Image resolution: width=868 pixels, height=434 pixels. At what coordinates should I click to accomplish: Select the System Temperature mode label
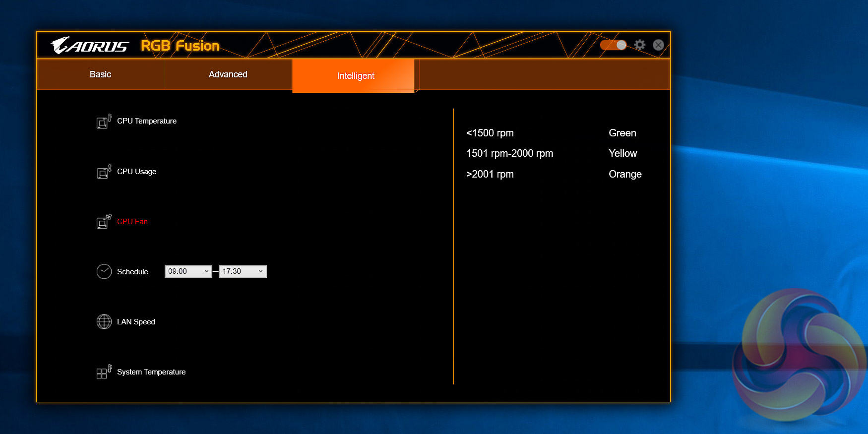tap(151, 372)
